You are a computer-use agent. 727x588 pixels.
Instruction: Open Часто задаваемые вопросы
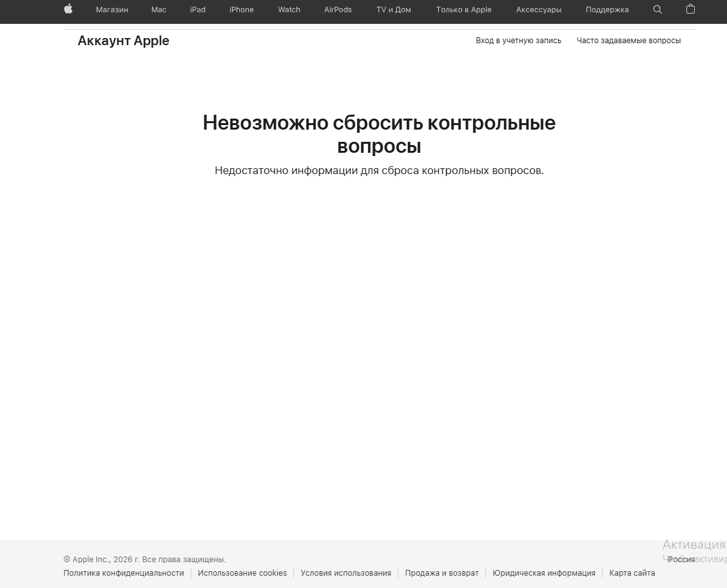(x=628, y=41)
